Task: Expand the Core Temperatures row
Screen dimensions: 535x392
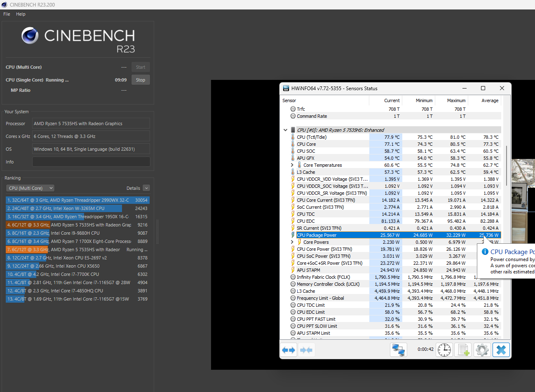Action: 292,165
